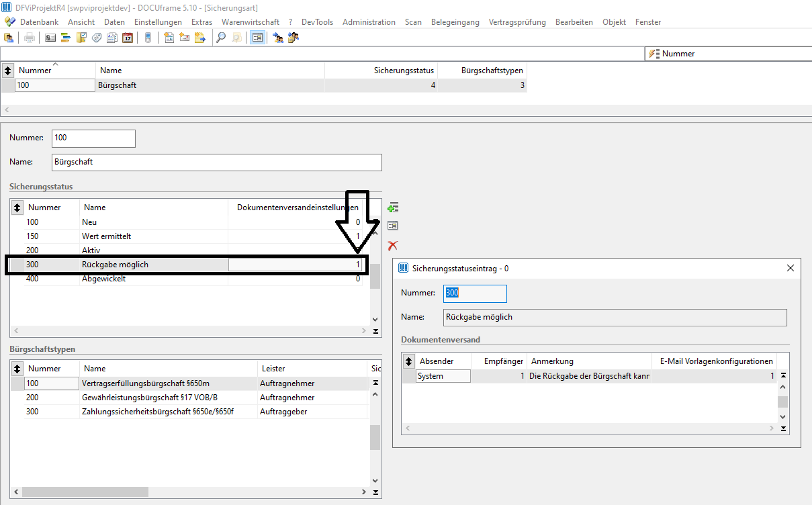Click the mobile phone toolbar icon
812x505 pixels.
(148, 38)
